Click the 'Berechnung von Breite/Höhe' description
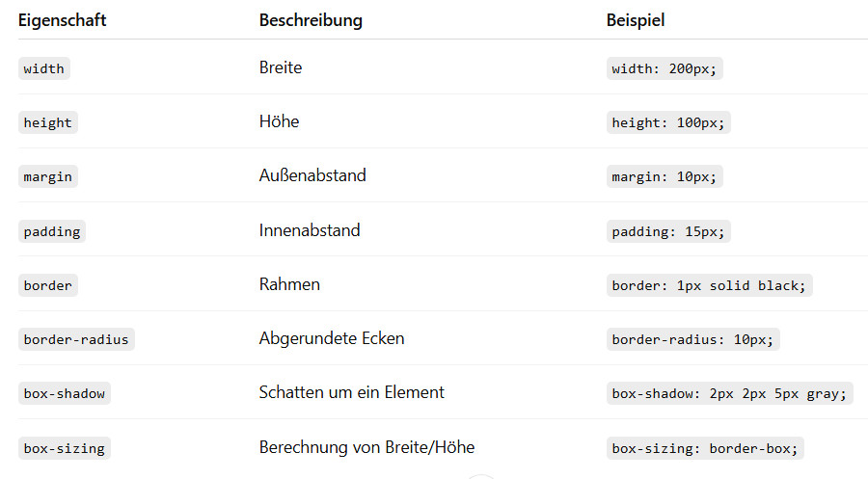 pos(366,447)
